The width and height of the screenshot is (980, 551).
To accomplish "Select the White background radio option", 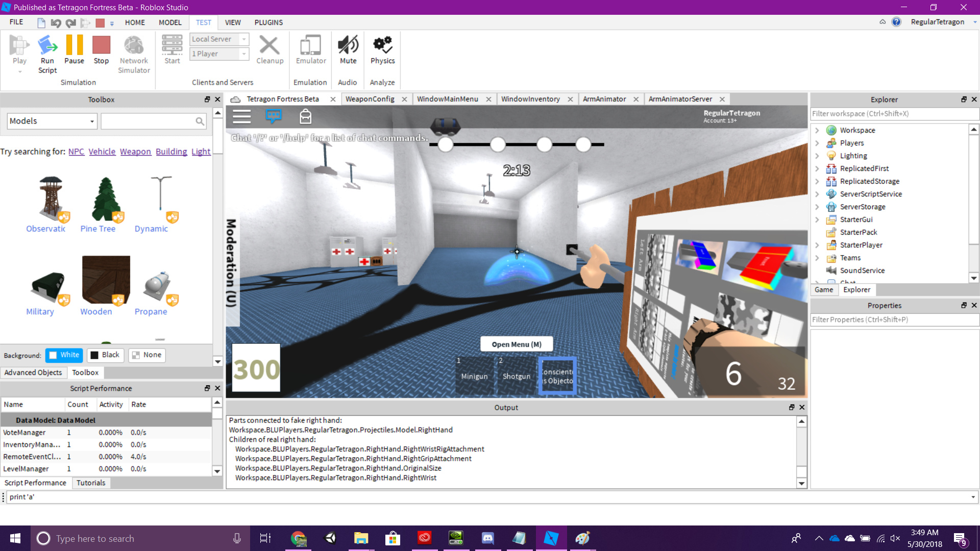I will 64,355.
